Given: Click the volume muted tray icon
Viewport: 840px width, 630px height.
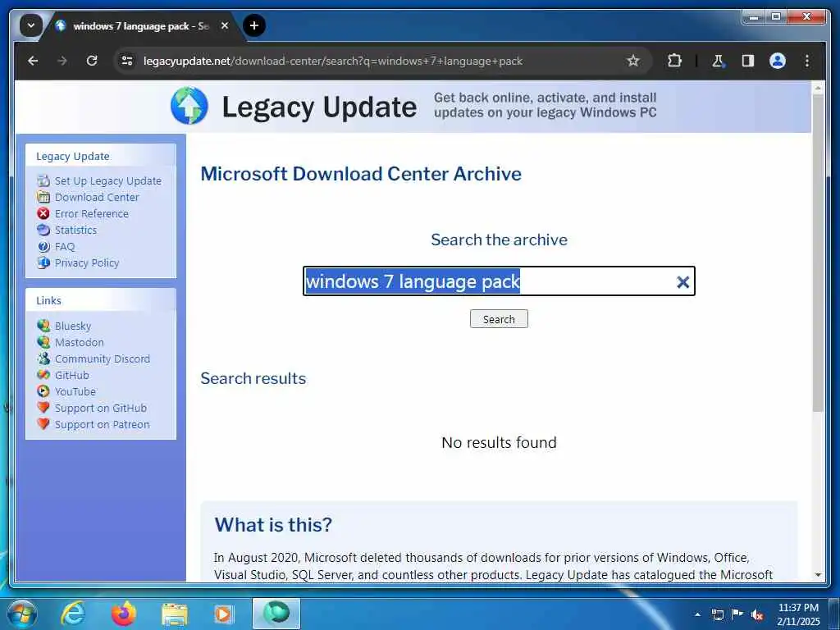Looking at the screenshot, I should pos(757,614).
